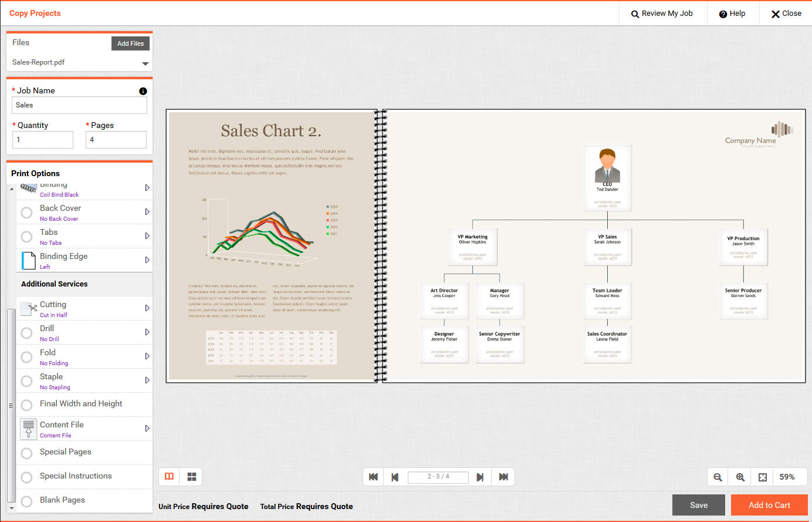Fit preview to window icon

pos(762,477)
